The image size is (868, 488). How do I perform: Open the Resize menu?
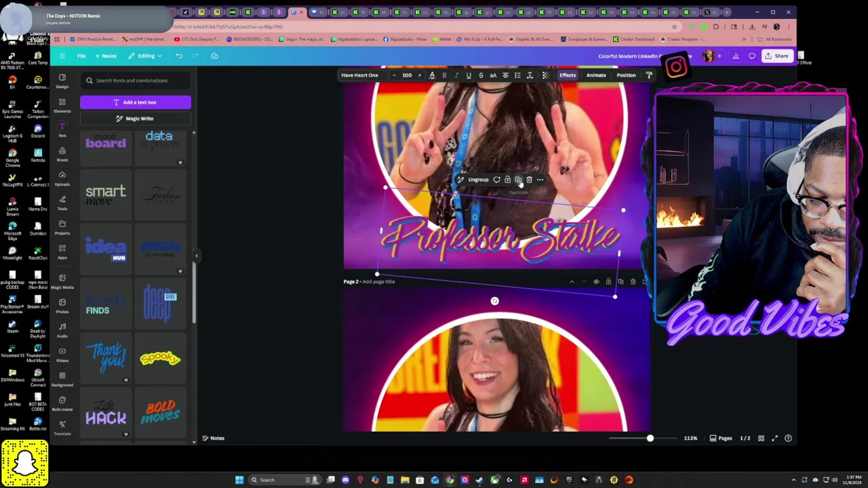pyautogui.click(x=106, y=56)
